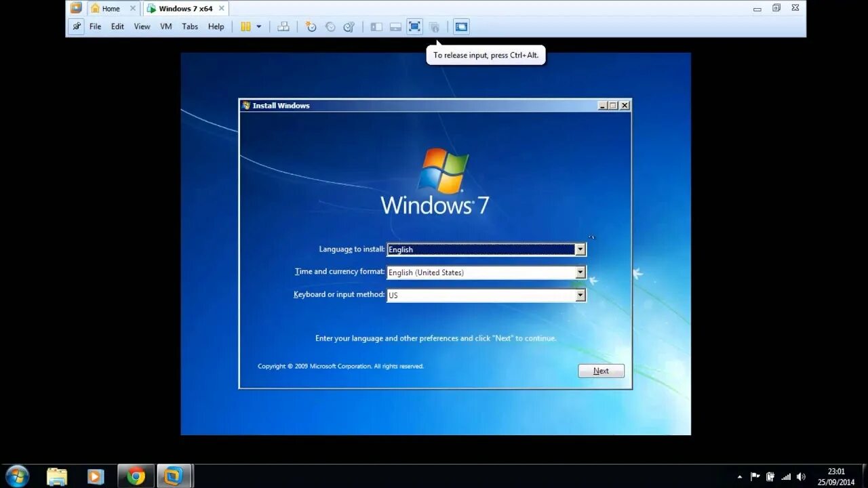This screenshot has width=868, height=488.
Task: Take a snapshot of the virtual machine
Action: 311,26
